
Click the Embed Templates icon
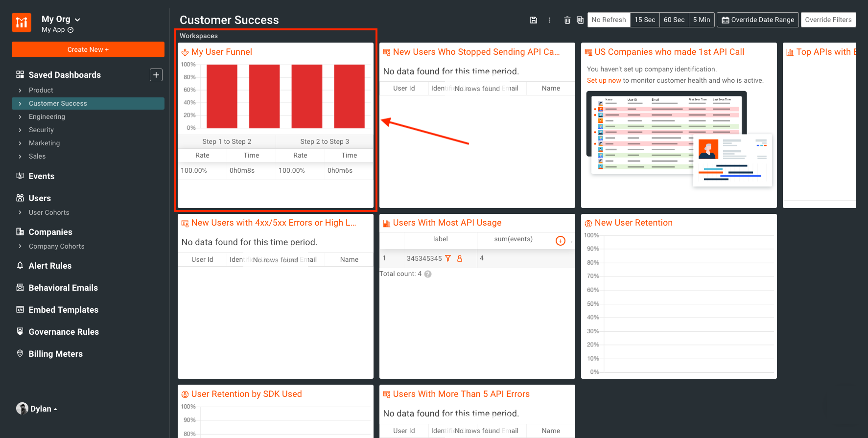[20, 309]
